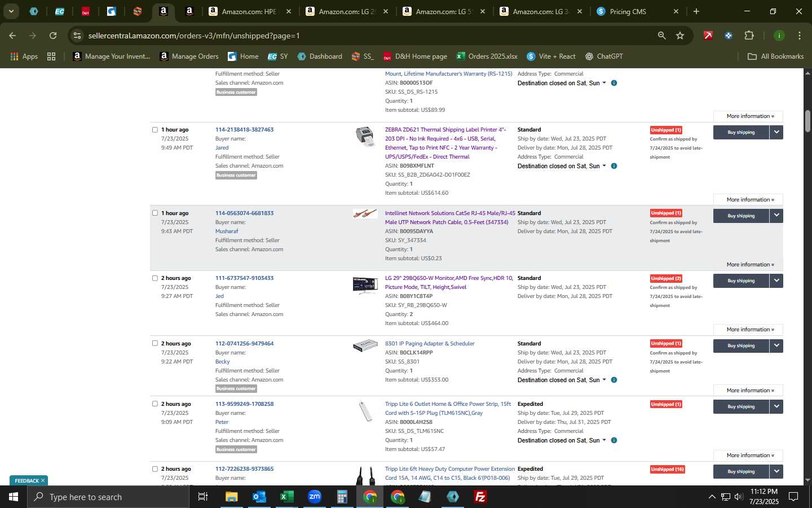Viewport: 812px width, 508px height.
Task: Click info icon beside Becky's destination closed
Action: coord(614,380)
